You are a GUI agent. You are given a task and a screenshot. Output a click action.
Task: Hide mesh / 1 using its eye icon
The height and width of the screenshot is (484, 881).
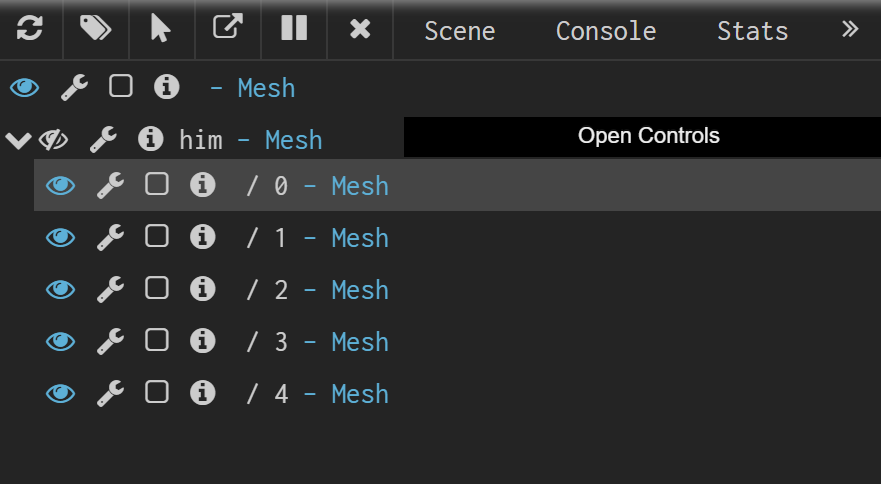point(60,238)
